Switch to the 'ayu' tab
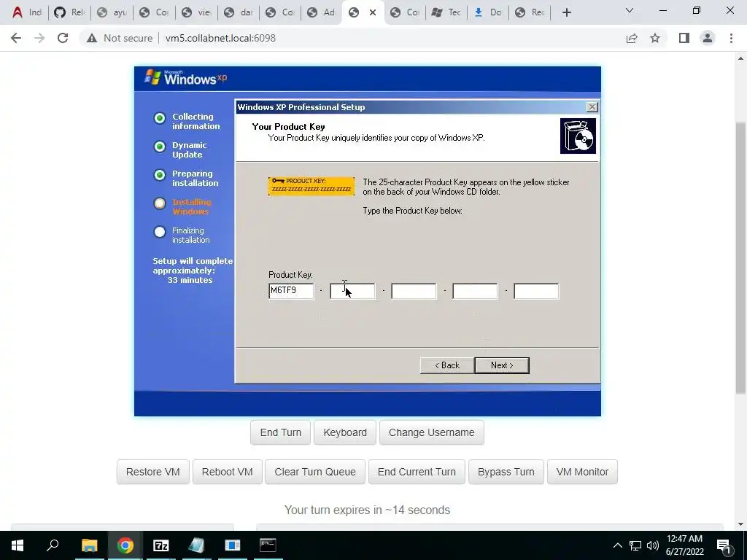The width and height of the screenshot is (747, 560). coord(112,12)
